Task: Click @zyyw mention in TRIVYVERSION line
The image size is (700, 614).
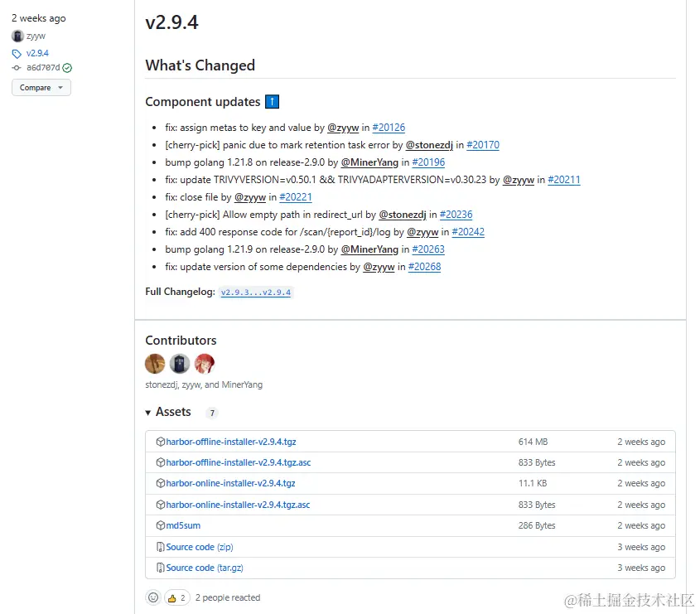Action: click(x=519, y=180)
